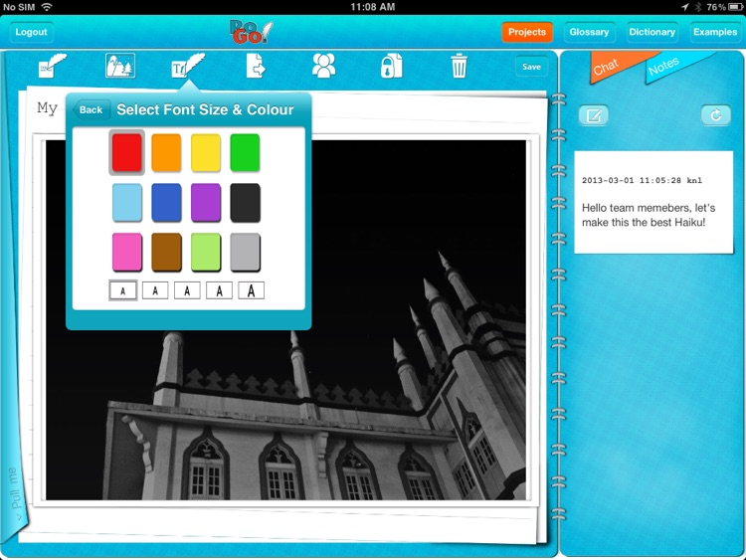Choose the green colour swatch

[x=245, y=153]
